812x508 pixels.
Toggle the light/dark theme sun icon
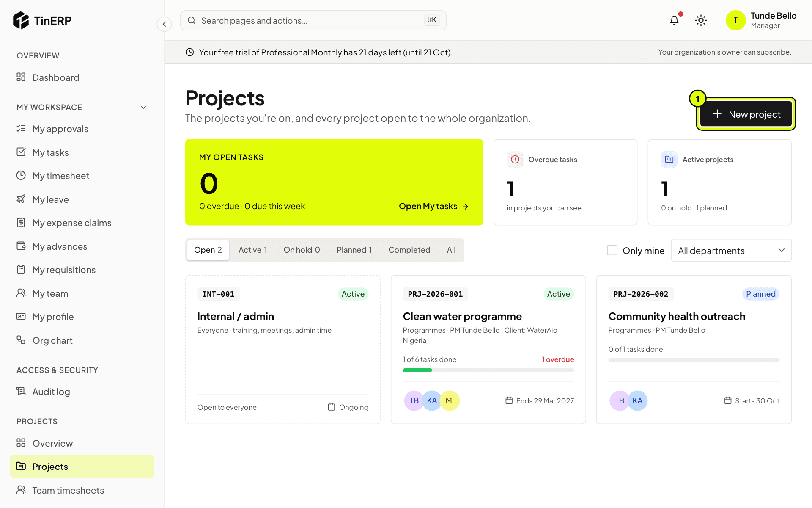click(x=701, y=20)
